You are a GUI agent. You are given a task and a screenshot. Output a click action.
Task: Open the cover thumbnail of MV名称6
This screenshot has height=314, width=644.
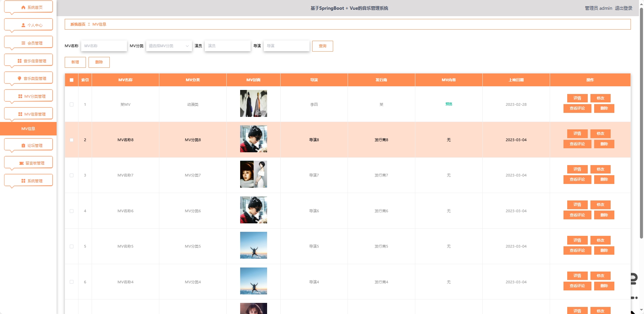click(254, 210)
